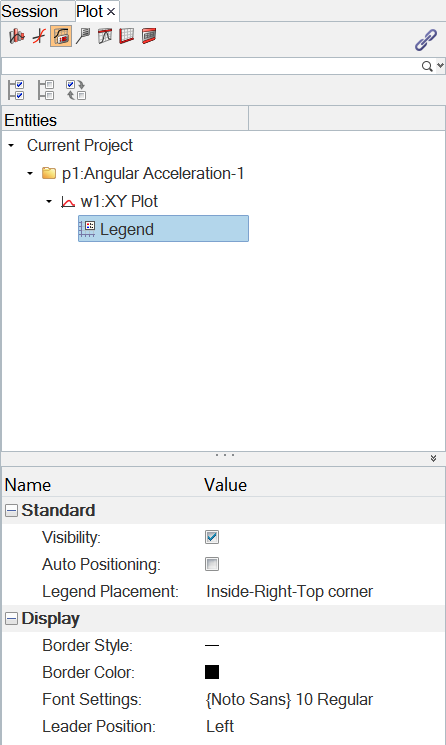446x745 pixels.
Task: Collapse the Display property group
Action: click(11, 619)
